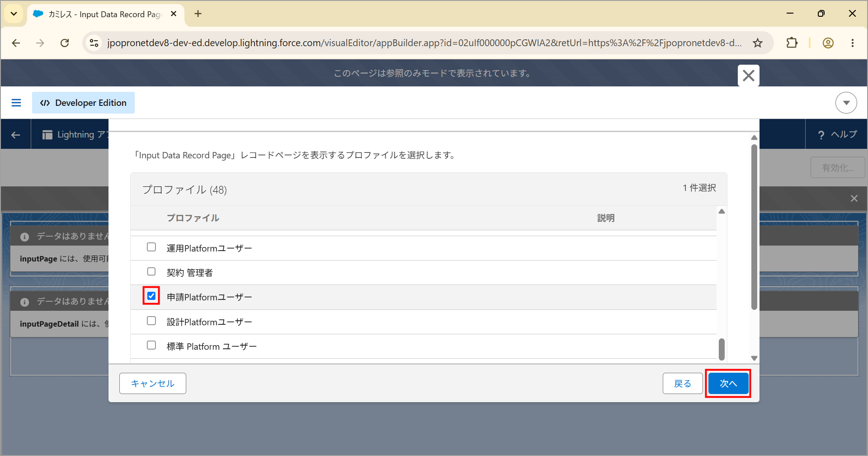Close the read-only mode banner

click(x=749, y=76)
